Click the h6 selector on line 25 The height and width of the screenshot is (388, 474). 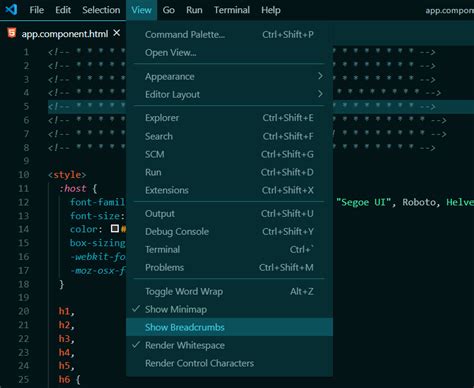tap(64, 379)
